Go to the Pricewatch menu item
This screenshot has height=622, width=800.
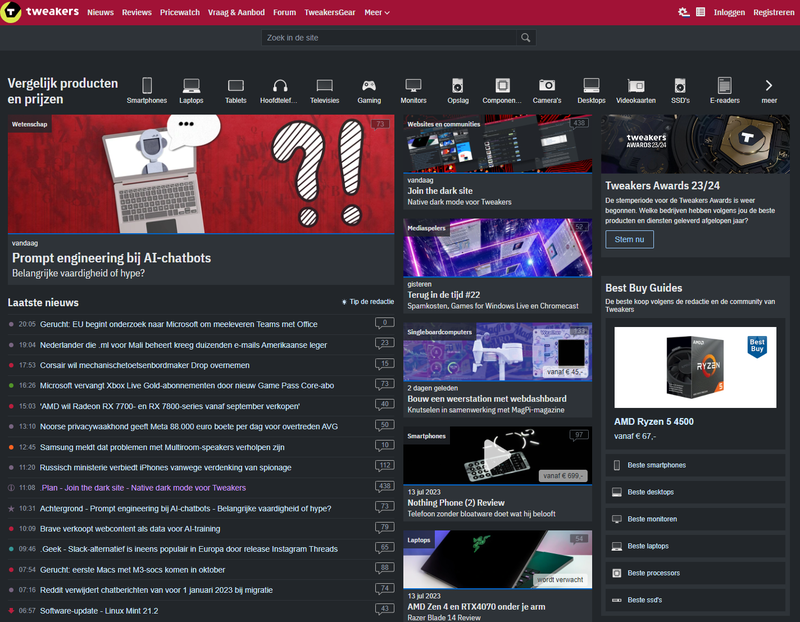180,12
